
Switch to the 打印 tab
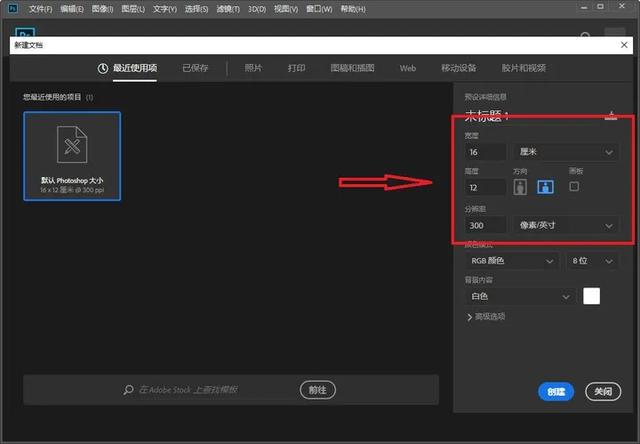296,68
